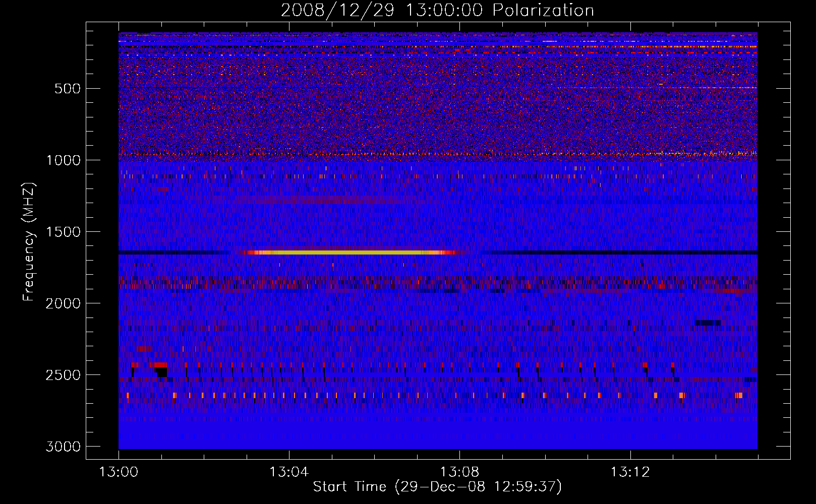Click the 500 frequency tick label
Viewport: 816px width, 504px height.
tap(68, 89)
